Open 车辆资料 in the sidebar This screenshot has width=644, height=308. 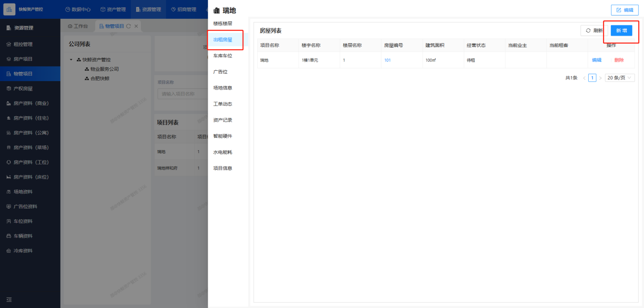point(30,236)
